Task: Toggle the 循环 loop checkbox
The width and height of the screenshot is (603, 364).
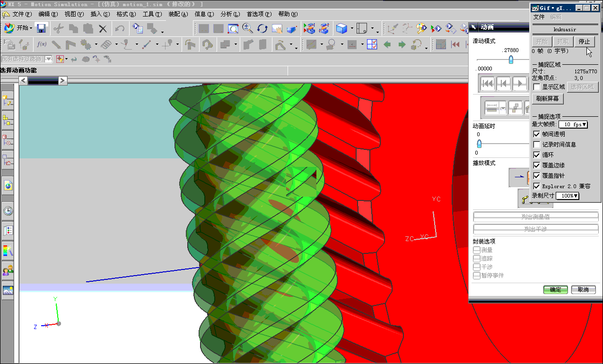Action: point(537,155)
